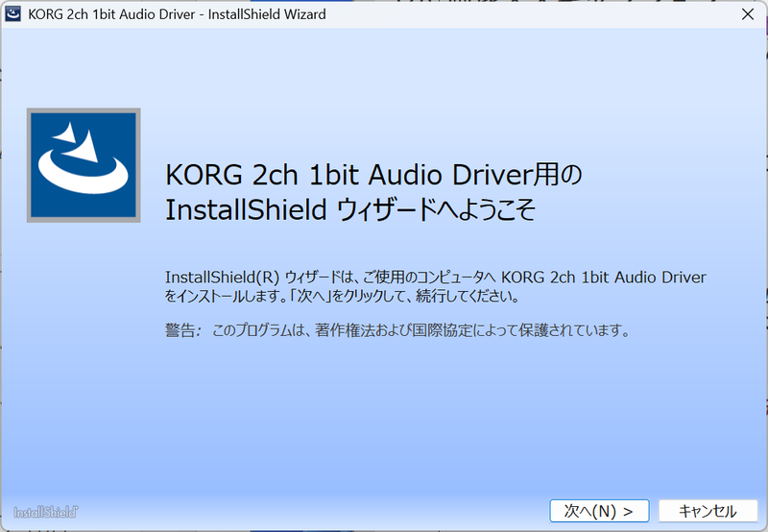Screen dimensions: 768x532
Task: Click the キャンセル button
Action: pos(708,511)
